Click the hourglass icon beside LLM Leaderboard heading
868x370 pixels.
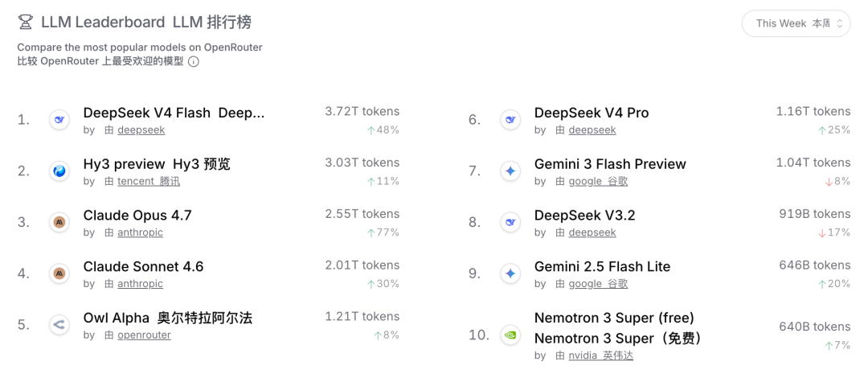[x=25, y=23]
